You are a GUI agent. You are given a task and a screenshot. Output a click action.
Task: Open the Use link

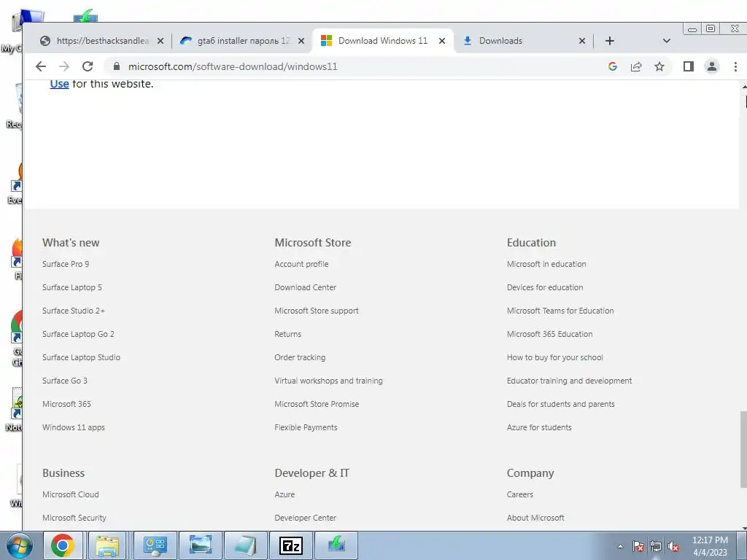[x=60, y=85]
